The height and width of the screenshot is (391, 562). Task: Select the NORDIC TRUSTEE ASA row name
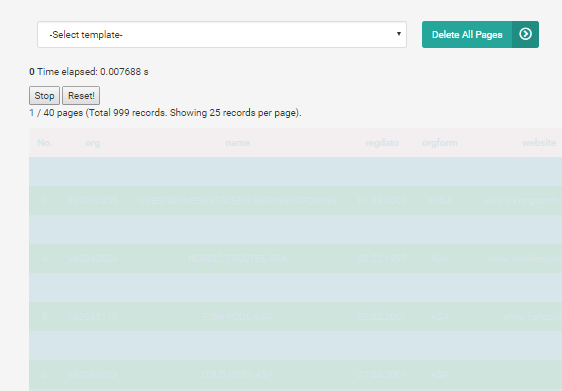coord(238,258)
